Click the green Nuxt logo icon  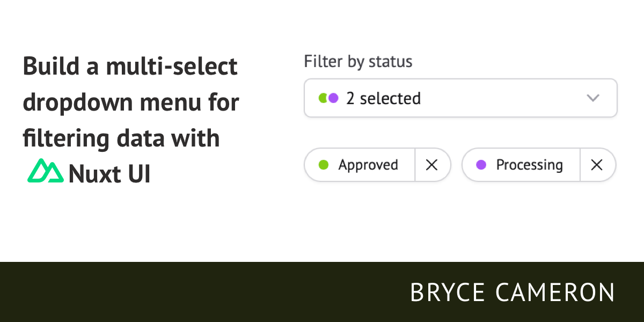coord(45,172)
